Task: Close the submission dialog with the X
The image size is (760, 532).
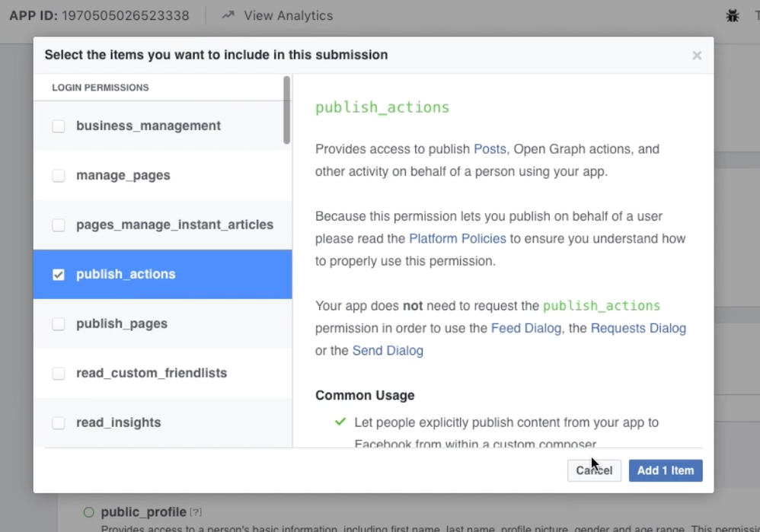Action: point(696,56)
